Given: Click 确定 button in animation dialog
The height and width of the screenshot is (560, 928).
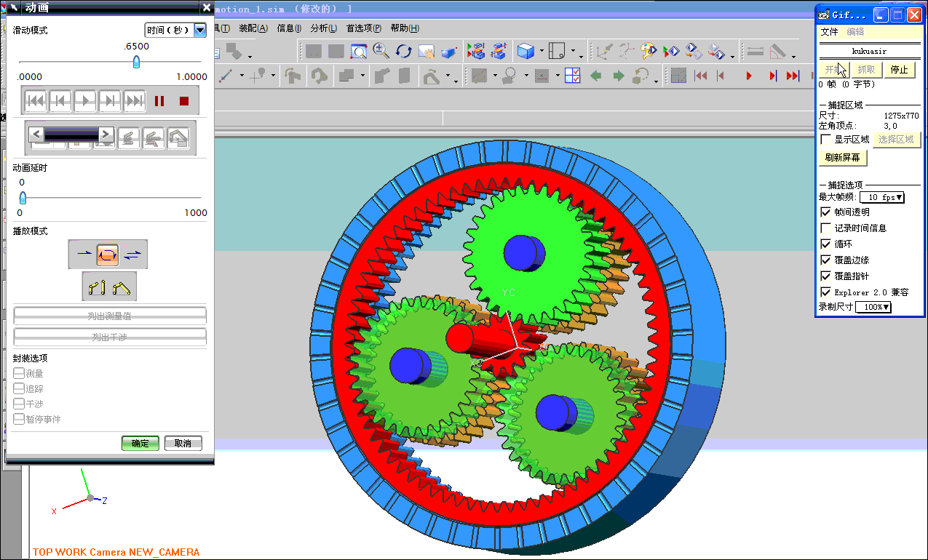Looking at the screenshot, I should [x=140, y=443].
